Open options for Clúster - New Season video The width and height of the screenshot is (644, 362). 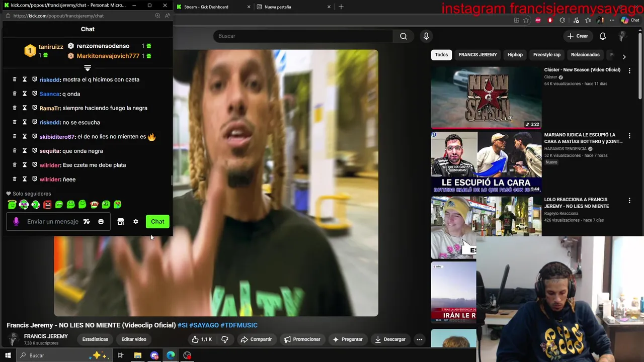629,71
